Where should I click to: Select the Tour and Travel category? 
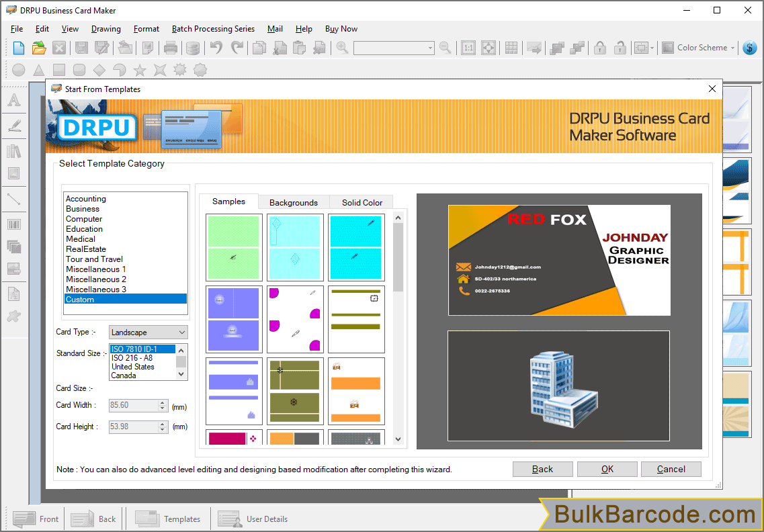(x=94, y=259)
